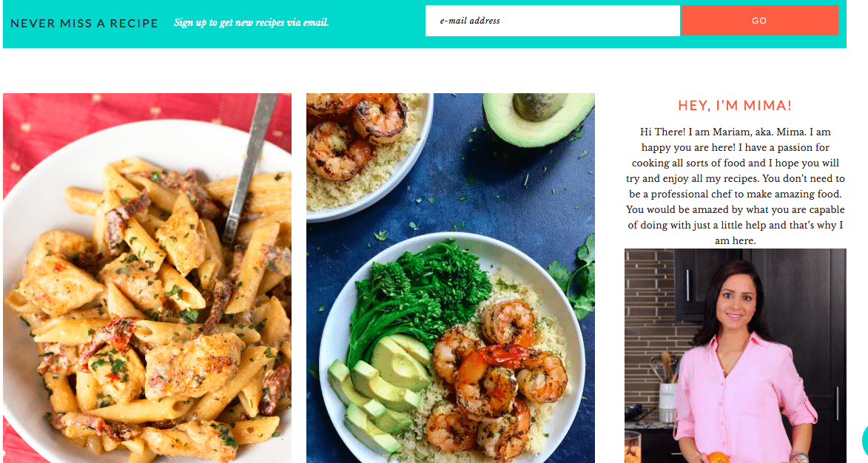This screenshot has height=463, width=868.
Task: Click the cilantro sprig beside the shrimp plate
Action: [x=576, y=277]
